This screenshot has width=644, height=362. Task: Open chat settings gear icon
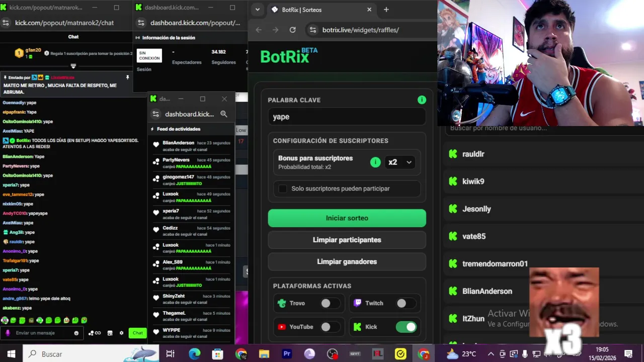121,333
